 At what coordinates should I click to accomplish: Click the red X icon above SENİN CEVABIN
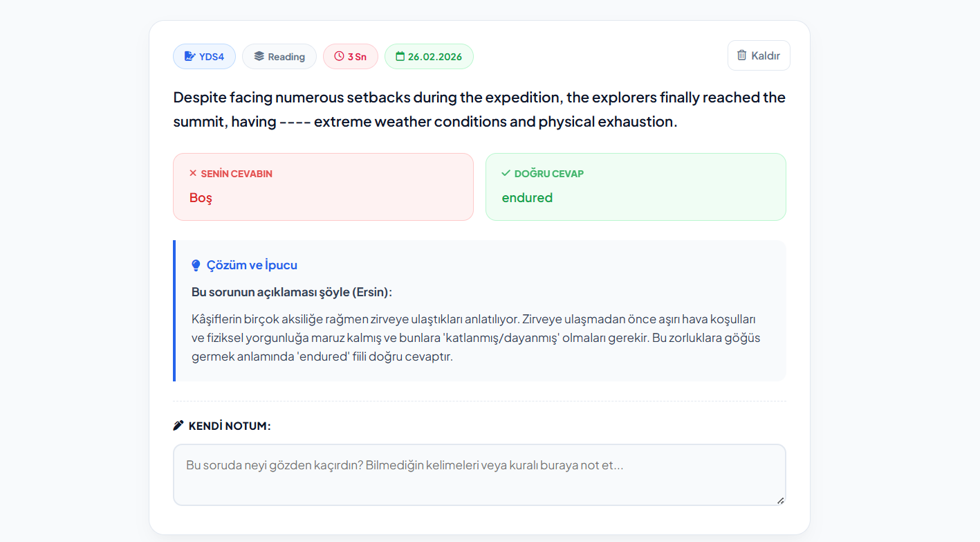pos(194,173)
